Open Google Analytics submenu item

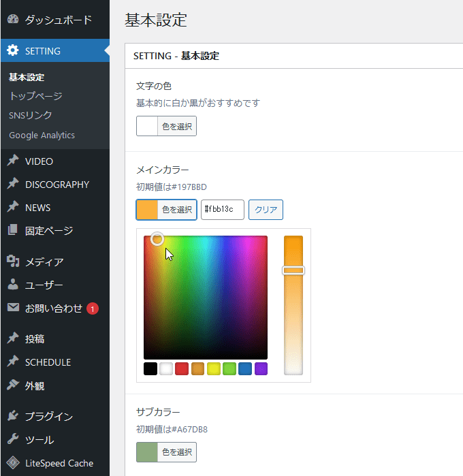(42, 135)
